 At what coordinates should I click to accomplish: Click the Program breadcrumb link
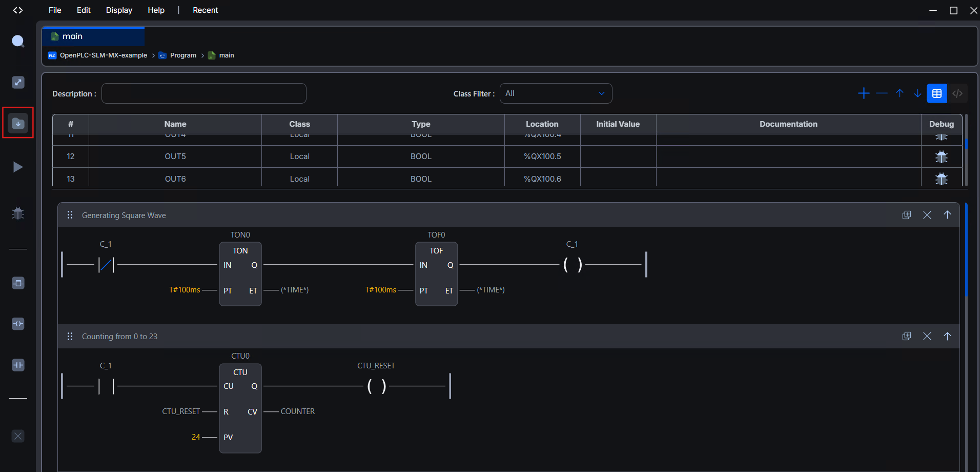[x=183, y=55]
